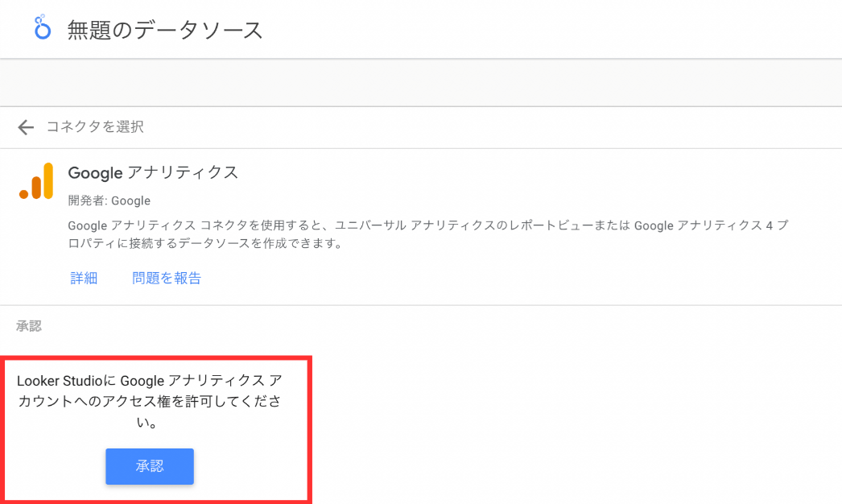This screenshot has height=504, width=842.
Task: Open the 詳細 link
Action: coord(84,278)
